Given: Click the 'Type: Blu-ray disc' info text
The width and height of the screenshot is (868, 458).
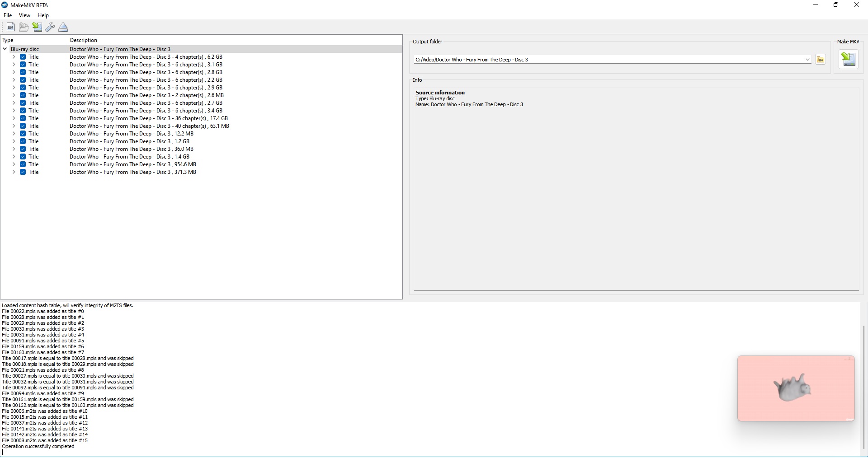Looking at the screenshot, I should click(x=435, y=98).
